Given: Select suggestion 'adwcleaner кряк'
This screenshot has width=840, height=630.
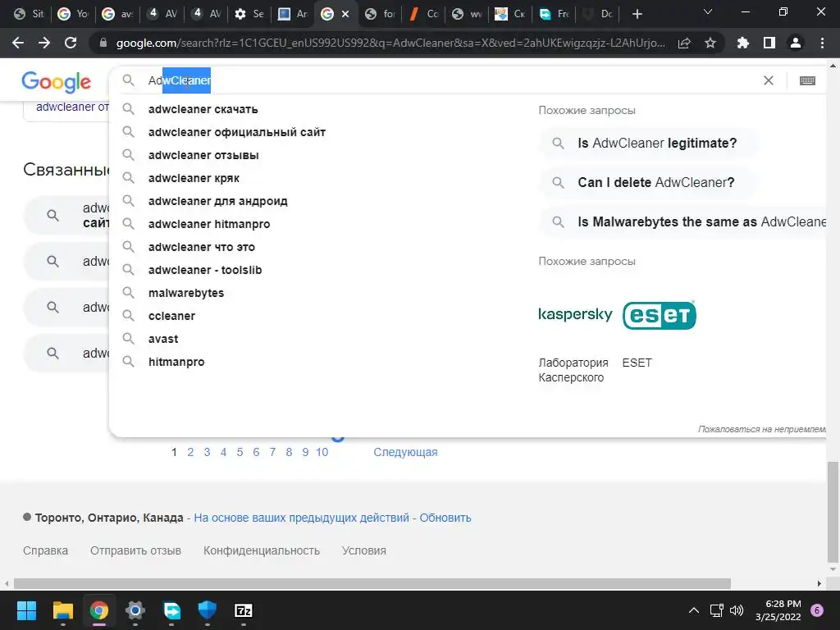Looking at the screenshot, I should pyautogui.click(x=194, y=178).
